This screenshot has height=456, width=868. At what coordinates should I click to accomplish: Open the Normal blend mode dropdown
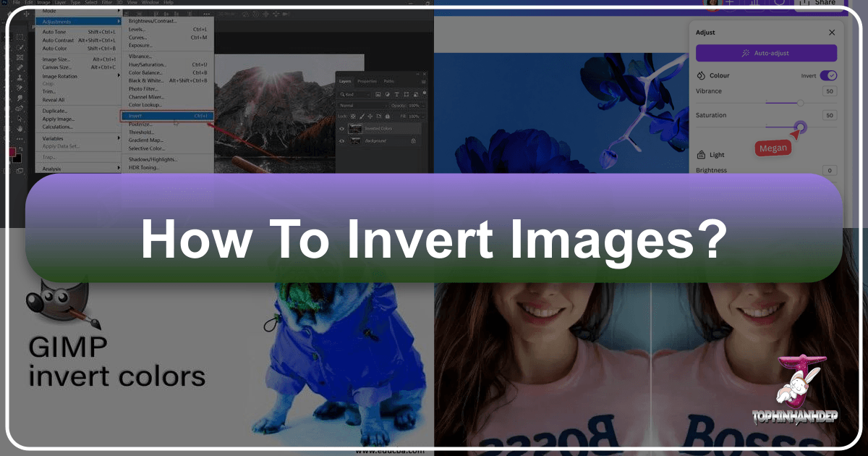[x=354, y=106]
